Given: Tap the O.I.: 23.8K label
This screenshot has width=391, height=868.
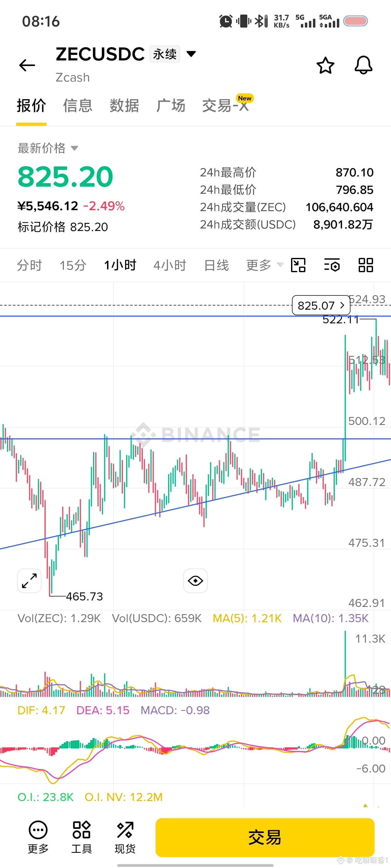Looking at the screenshot, I should (46, 797).
